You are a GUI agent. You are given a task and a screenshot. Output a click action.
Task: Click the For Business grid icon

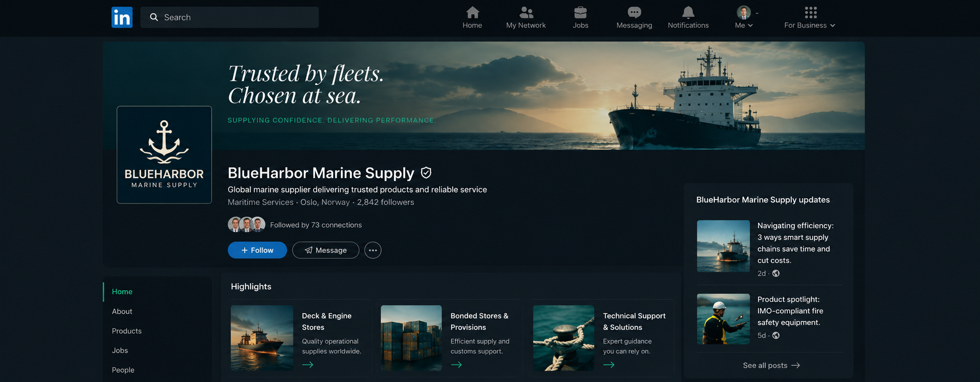coord(811,12)
